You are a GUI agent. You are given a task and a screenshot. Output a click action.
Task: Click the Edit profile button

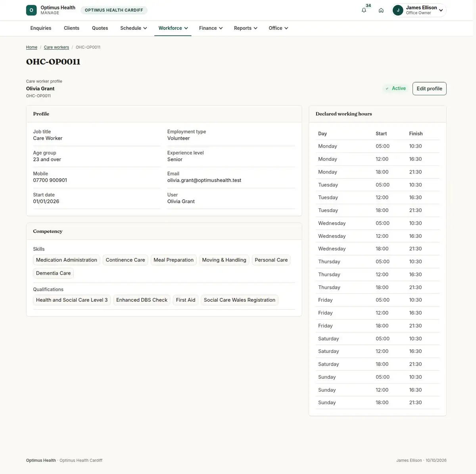click(429, 89)
